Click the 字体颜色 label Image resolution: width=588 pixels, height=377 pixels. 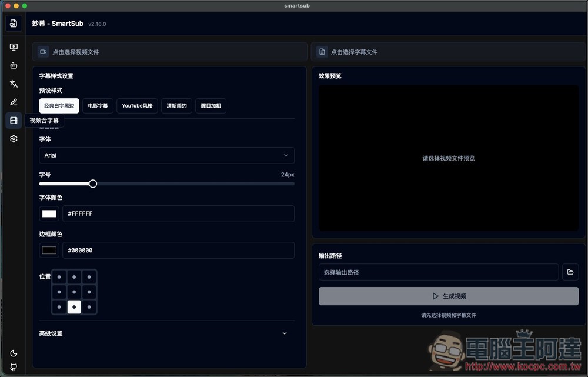[x=51, y=197]
